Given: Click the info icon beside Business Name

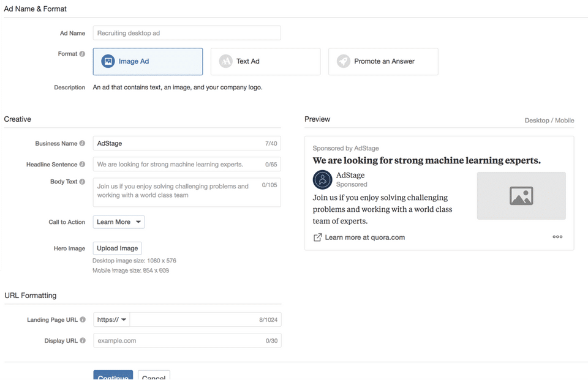Looking at the screenshot, I should click(83, 144).
